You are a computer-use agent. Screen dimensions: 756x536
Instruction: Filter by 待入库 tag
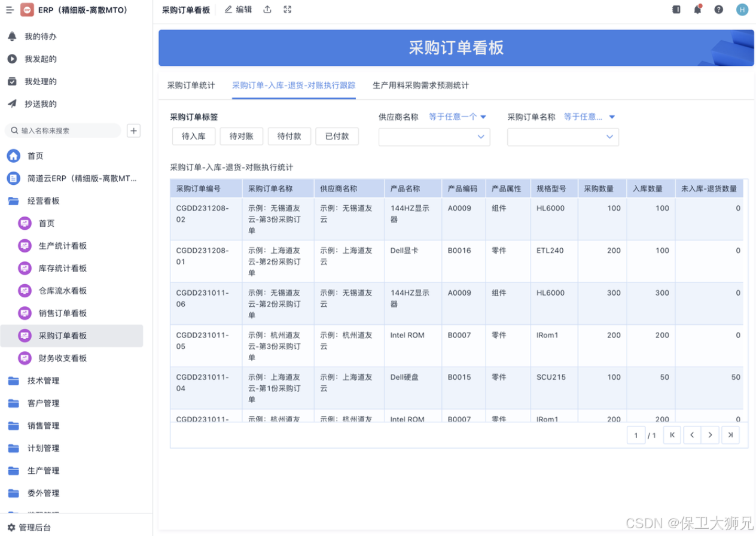pyautogui.click(x=193, y=136)
